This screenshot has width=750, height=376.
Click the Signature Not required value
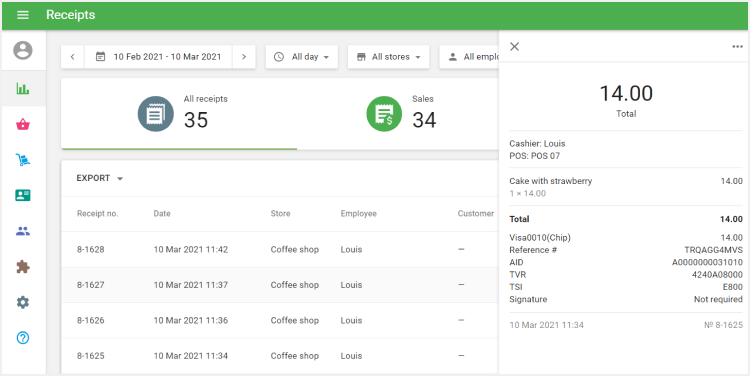pos(718,299)
